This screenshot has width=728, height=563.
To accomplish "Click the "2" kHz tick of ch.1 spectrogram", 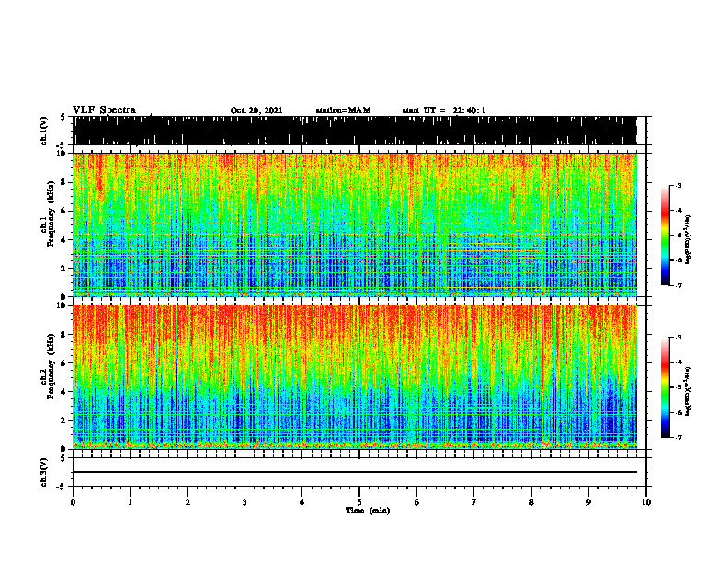I will [65, 268].
